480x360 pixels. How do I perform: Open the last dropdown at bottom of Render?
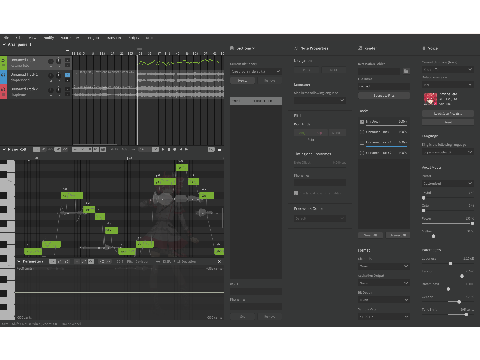click(384, 316)
